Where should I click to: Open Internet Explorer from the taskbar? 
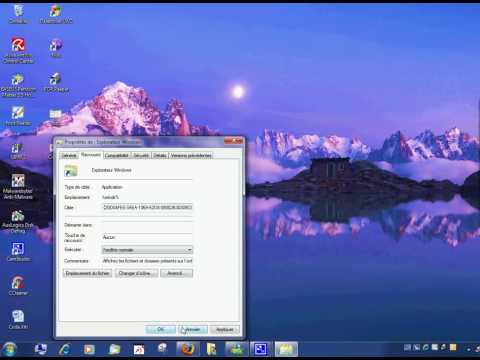64,349
